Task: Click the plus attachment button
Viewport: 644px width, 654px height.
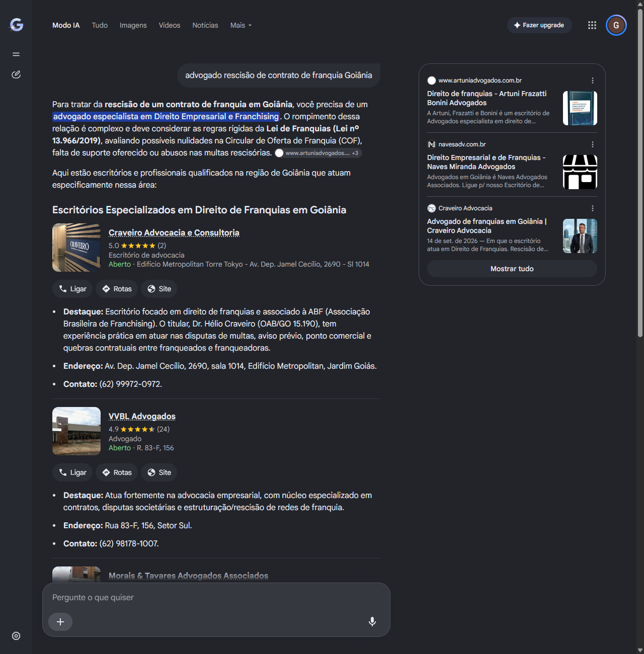Action: tap(60, 622)
